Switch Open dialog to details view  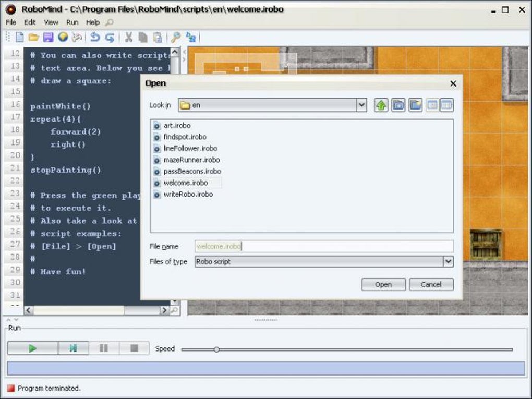[446, 105]
